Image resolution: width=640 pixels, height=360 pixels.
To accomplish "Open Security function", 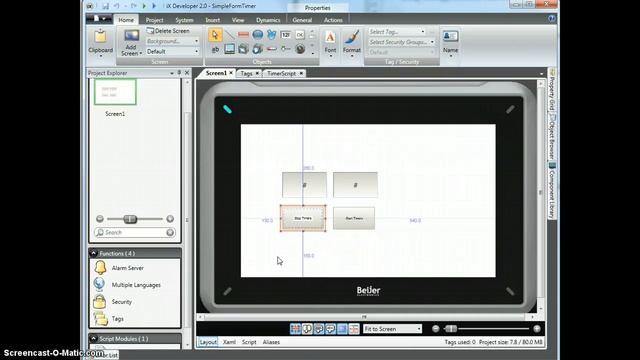I will tap(122, 302).
